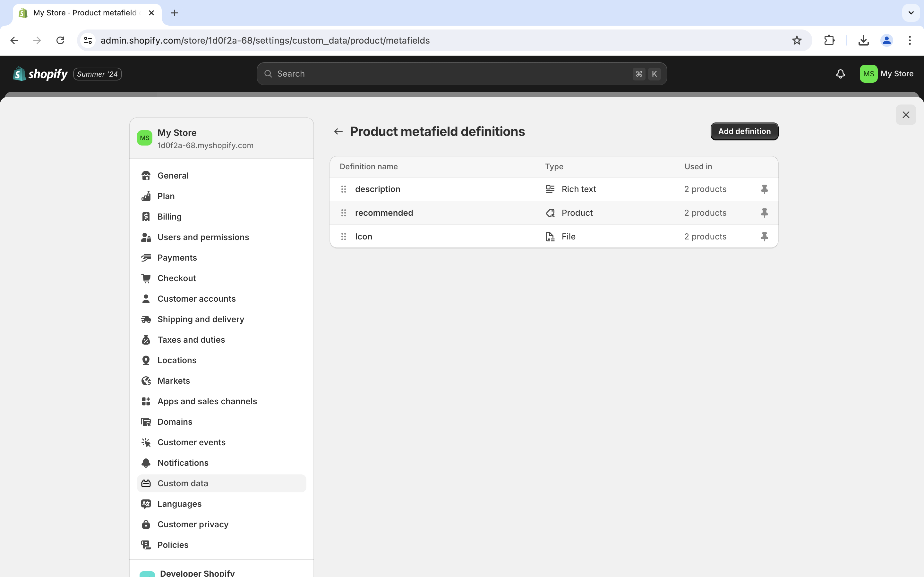Open browser downloads icon

[x=863, y=40]
